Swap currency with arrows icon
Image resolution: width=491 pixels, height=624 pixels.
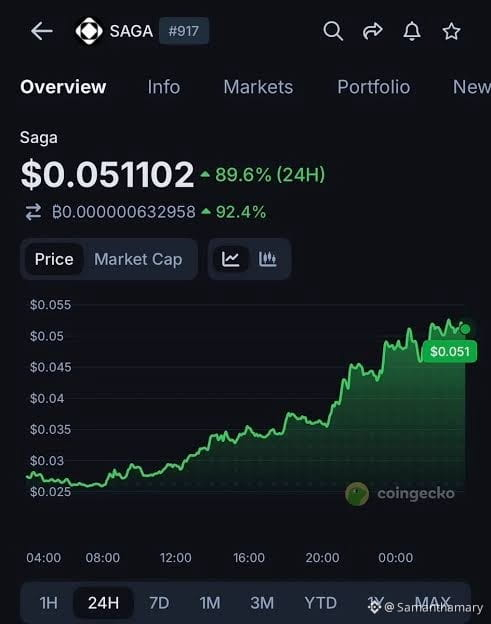point(33,212)
